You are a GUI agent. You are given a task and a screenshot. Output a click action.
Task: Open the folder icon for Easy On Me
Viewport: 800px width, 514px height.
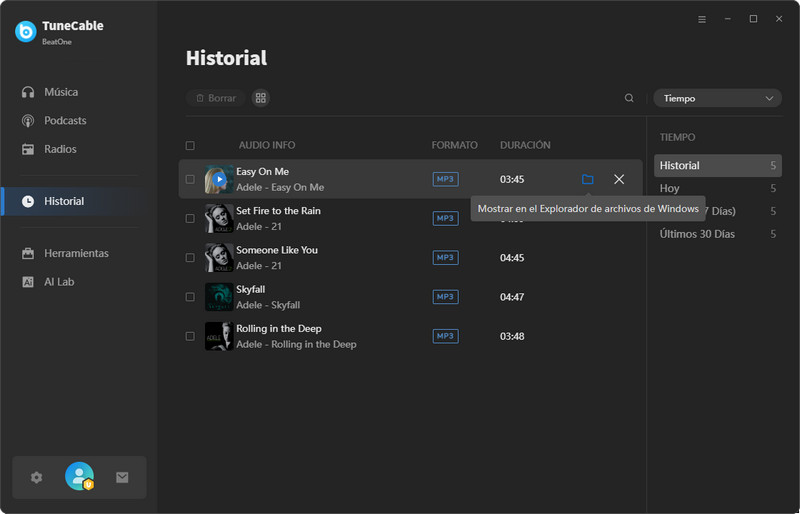pyautogui.click(x=587, y=179)
